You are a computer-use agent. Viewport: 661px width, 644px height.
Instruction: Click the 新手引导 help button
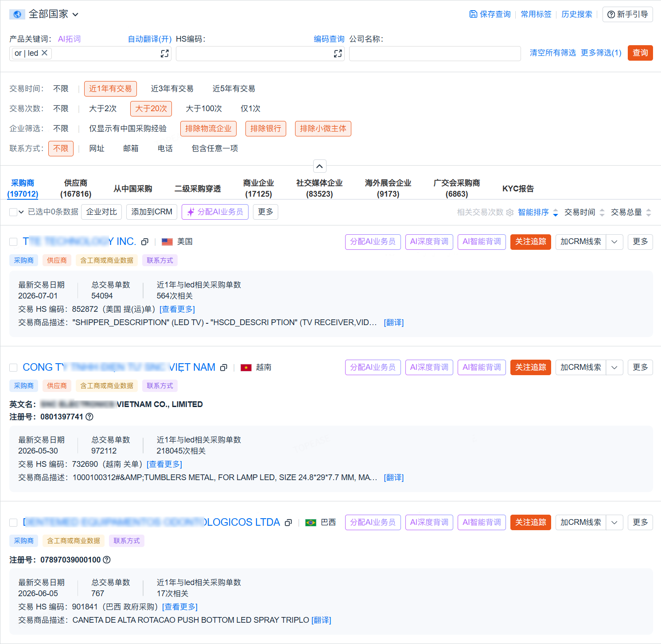(627, 14)
